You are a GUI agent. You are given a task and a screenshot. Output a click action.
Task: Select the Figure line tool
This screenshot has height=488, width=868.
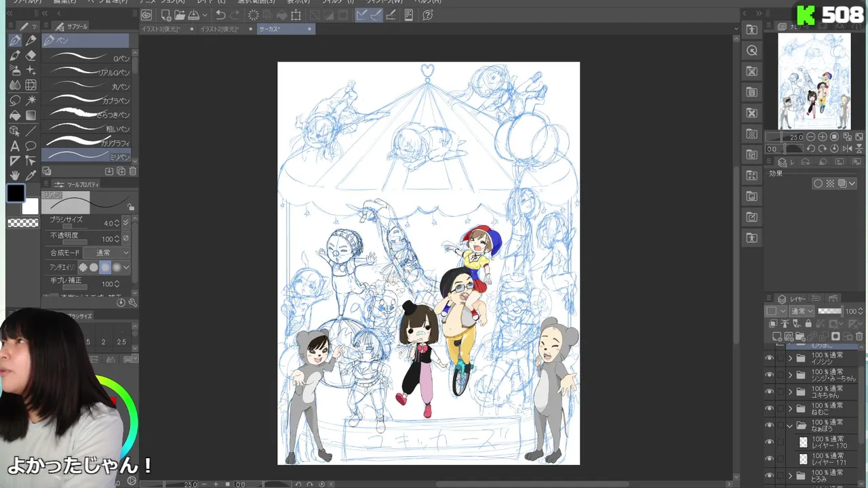[x=31, y=131]
